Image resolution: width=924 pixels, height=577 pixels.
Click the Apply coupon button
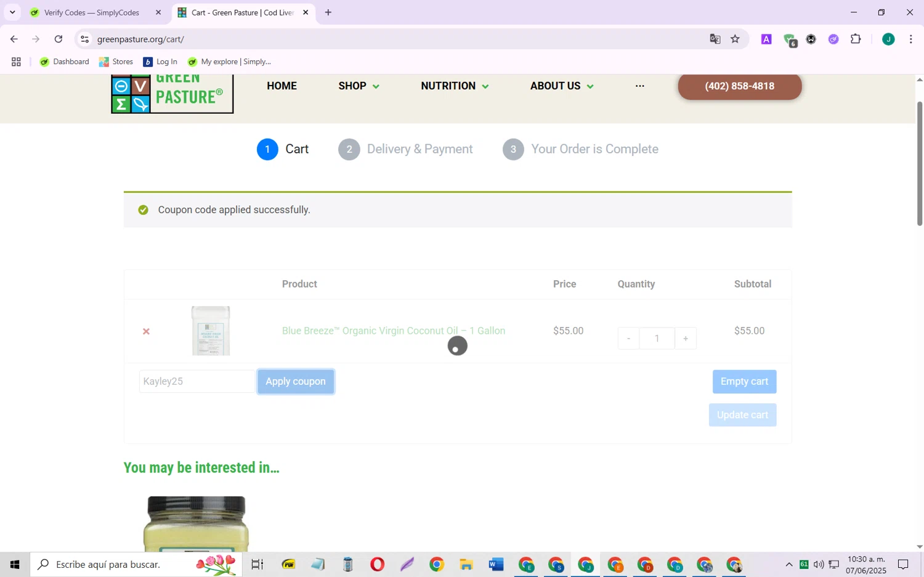pyautogui.click(x=296, y=382)
